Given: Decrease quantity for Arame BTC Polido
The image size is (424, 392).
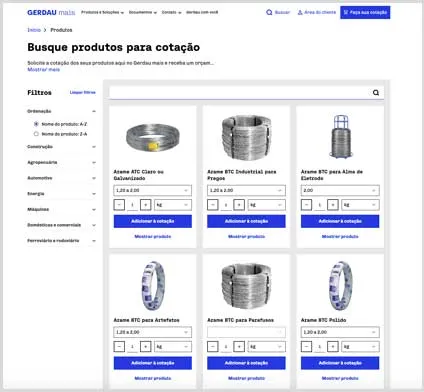Looking at the screenshot, I should pyautogui.click(x=306, y=347).
